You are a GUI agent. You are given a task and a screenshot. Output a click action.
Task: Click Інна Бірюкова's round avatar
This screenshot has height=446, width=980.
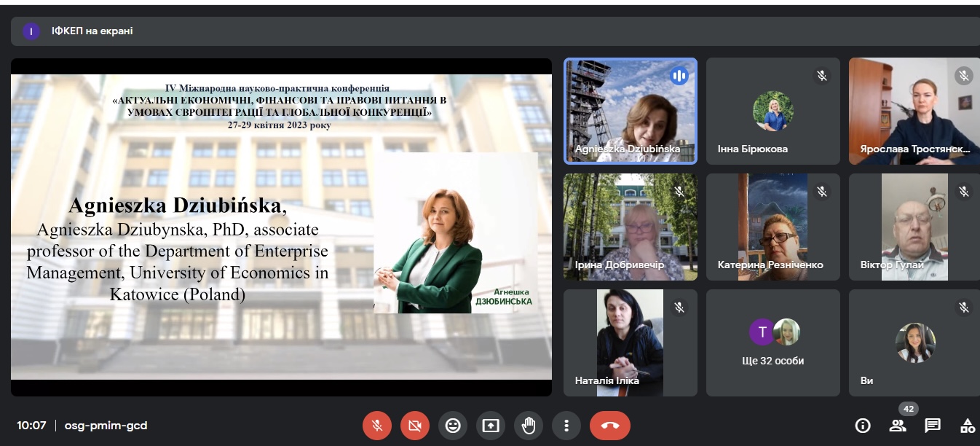click(772, 111)
